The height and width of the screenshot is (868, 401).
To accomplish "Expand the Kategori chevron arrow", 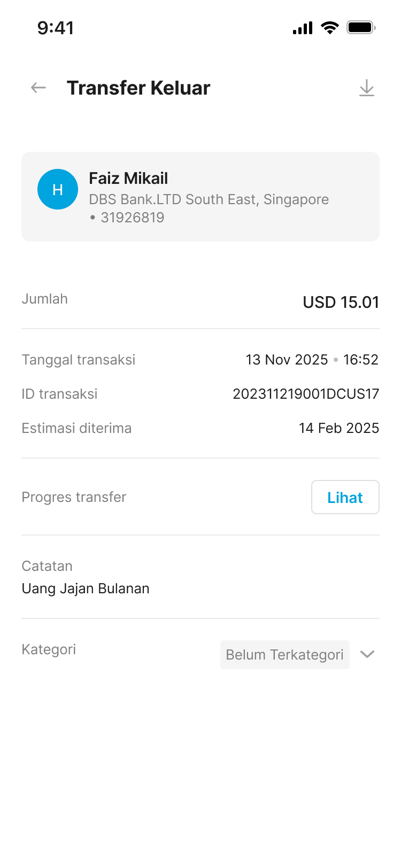I will click(367, 654).
